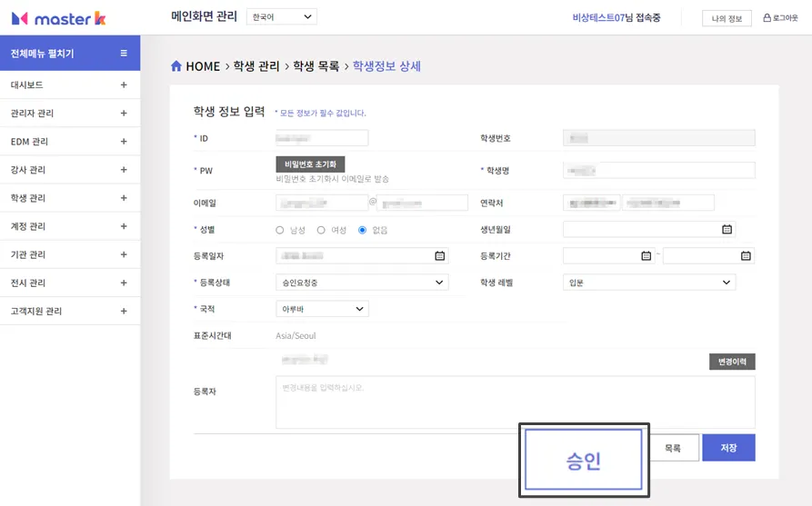Click the 등록기간 start date field
The image size is (812, 506).
click(x=608, y=255)
